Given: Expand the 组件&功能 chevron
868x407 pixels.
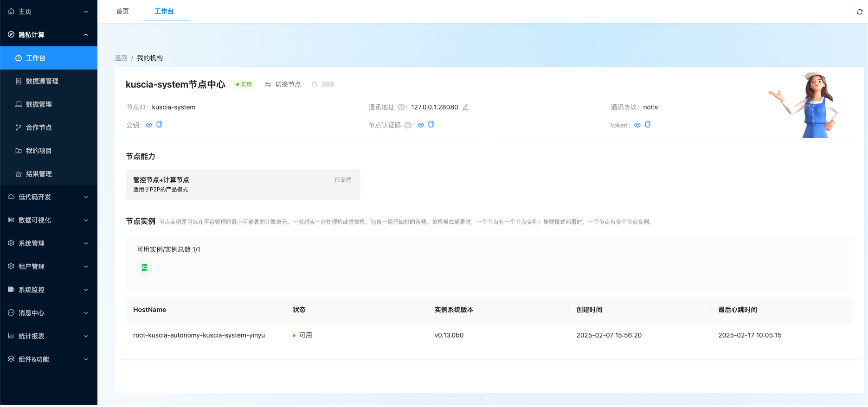Looking at the screenshot, I should 86,359.
